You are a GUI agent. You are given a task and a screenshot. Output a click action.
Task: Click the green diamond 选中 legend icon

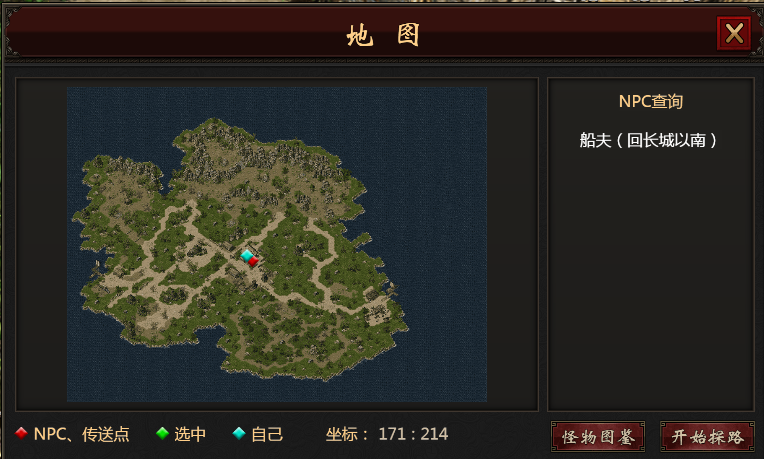[x=162, y=433]
